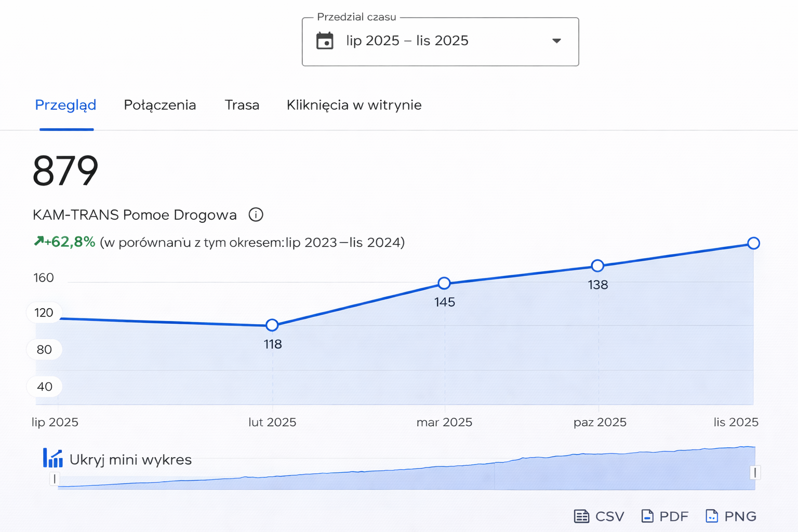The width and height of the screenshot is (798, 532).
Task: Open the time range dropdown arrow
Action: pyautogui.click(x=556, y=41)
